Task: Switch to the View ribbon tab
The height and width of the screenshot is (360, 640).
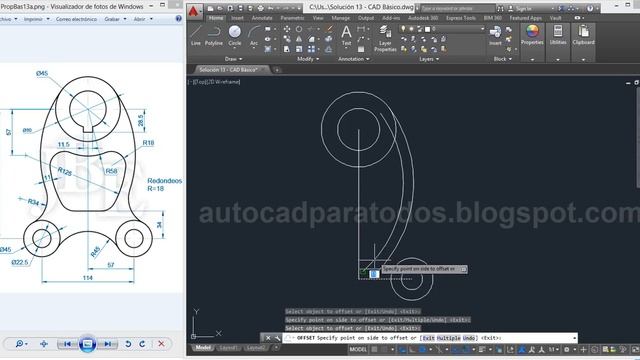Action: coord(318,18)
